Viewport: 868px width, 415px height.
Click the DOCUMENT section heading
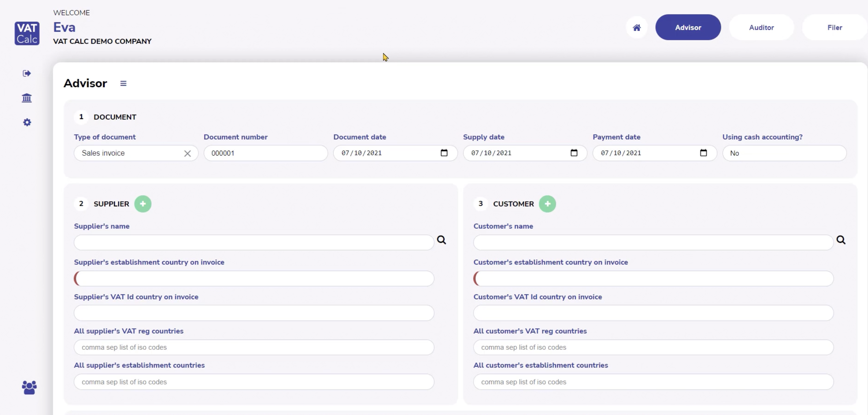point(115,117)
